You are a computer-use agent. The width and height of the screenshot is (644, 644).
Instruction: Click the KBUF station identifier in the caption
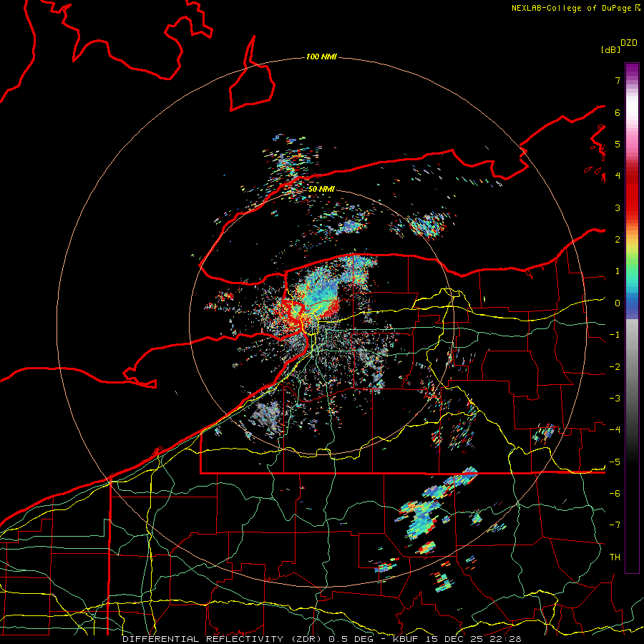click(x=405, y=639)
